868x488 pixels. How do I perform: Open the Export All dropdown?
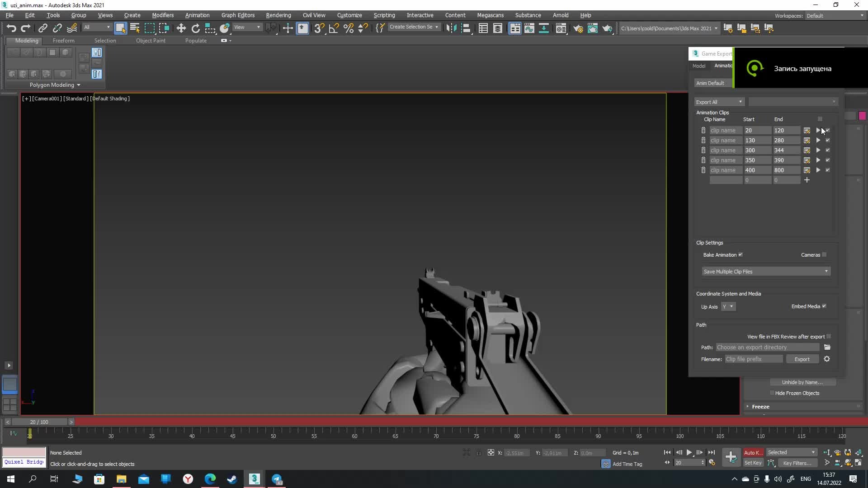(x=719, y=102)
